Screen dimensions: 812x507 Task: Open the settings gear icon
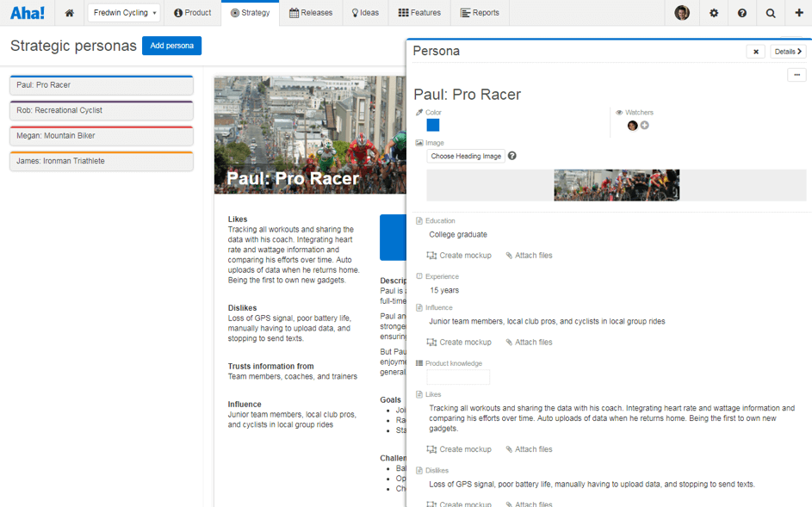click(714, 13)
